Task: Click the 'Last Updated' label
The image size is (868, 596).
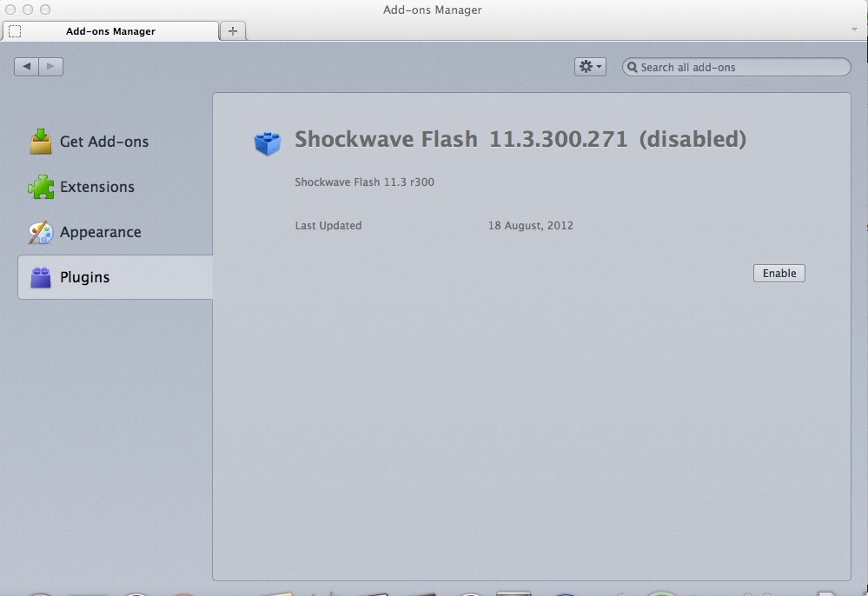Action: (328, 225)
